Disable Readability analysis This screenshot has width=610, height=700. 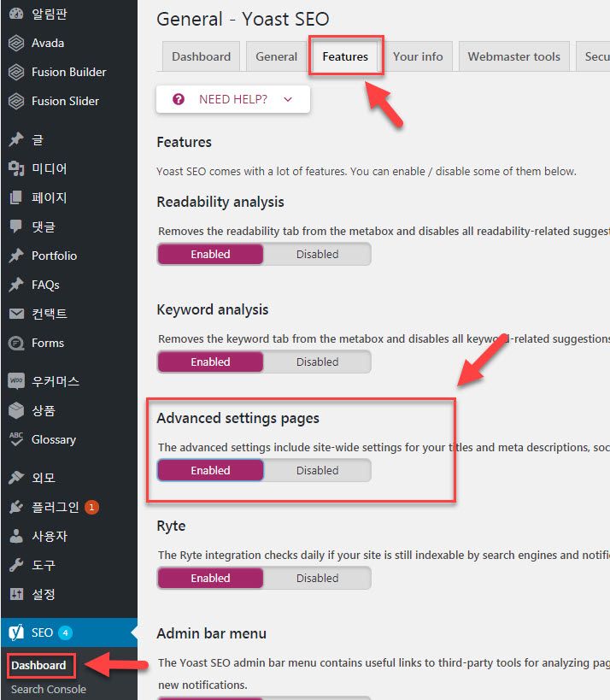tap(317, 254)
